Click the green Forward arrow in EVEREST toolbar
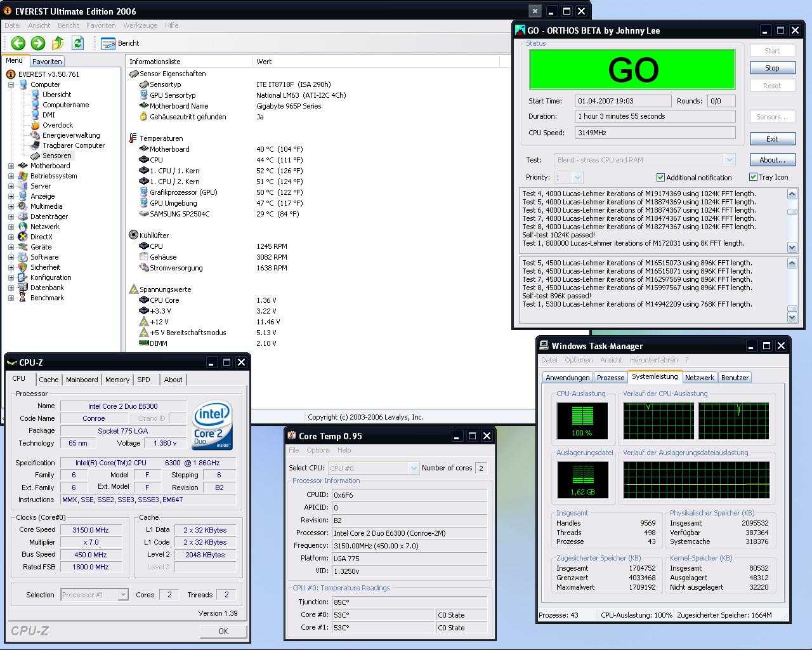This screenshot has height=650, width=812. tap(38, 43)
